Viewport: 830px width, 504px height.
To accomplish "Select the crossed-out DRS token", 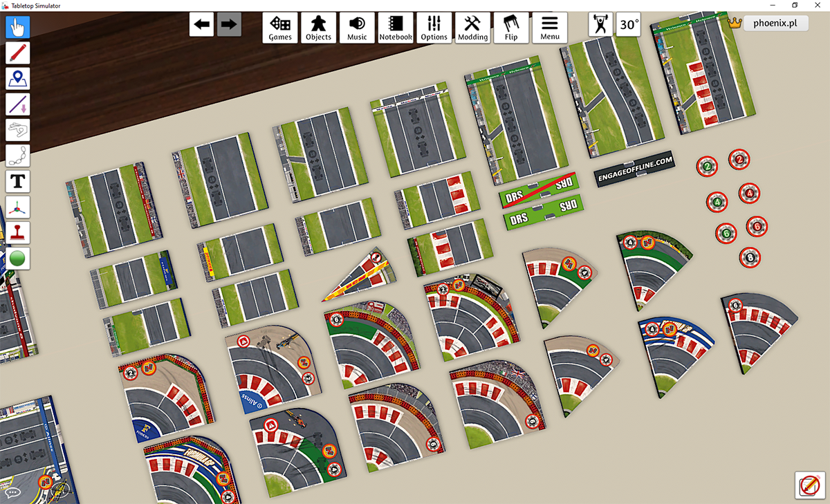I will [x=539, y=189].
